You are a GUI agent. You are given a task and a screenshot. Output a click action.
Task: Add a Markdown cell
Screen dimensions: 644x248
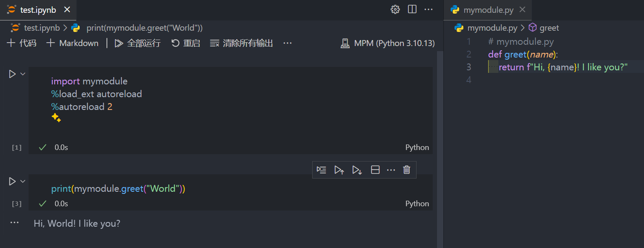tap(72, 43)
